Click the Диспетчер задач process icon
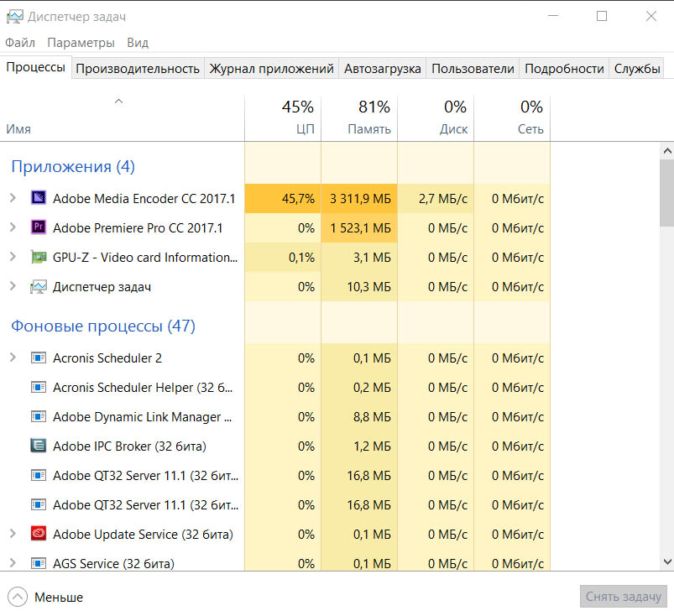Image resolution: width=674 pixels, height=616 pixels. [x=39, y=287]
